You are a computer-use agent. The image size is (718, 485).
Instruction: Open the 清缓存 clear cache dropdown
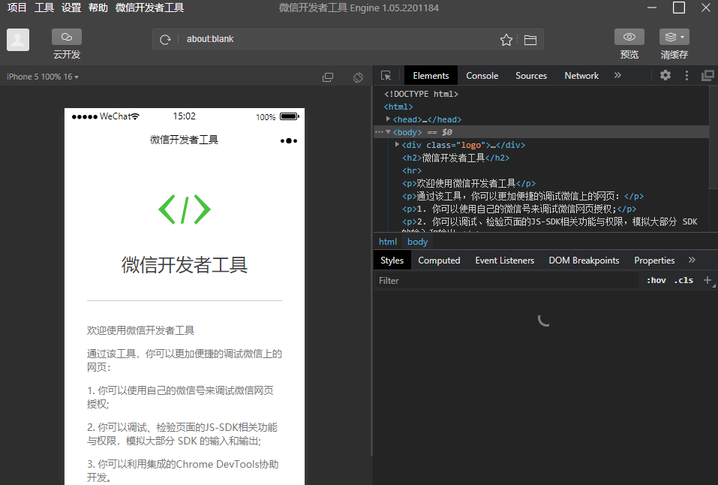coord(674,37)
